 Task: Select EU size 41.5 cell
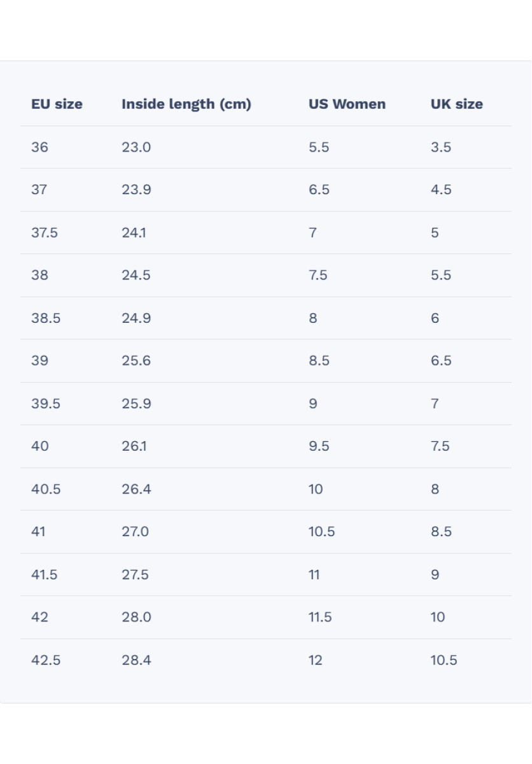[45, 574]
